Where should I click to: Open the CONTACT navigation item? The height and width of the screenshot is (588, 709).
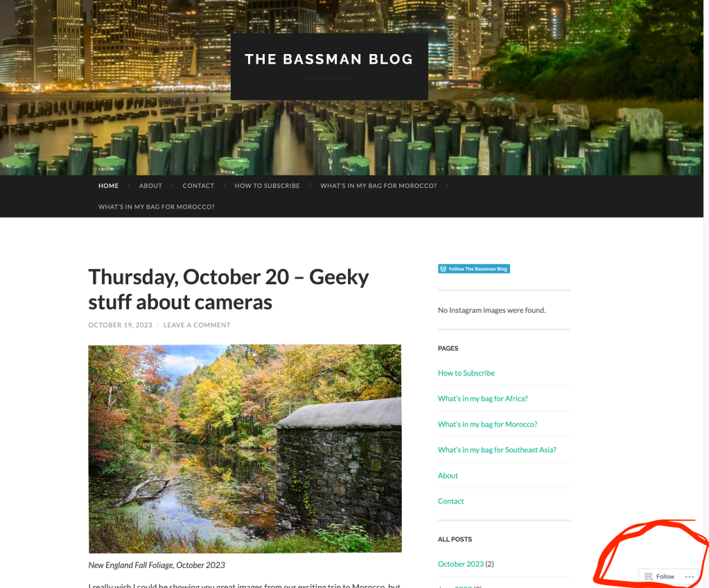pyautogui.click(x=198, y=186)
